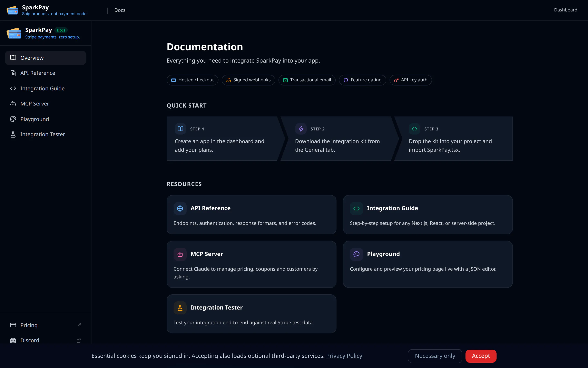Viewport: 588px width, 368px height.
Task: Click the code brackets icon on Step 3
Action: [x=414, y=129]
